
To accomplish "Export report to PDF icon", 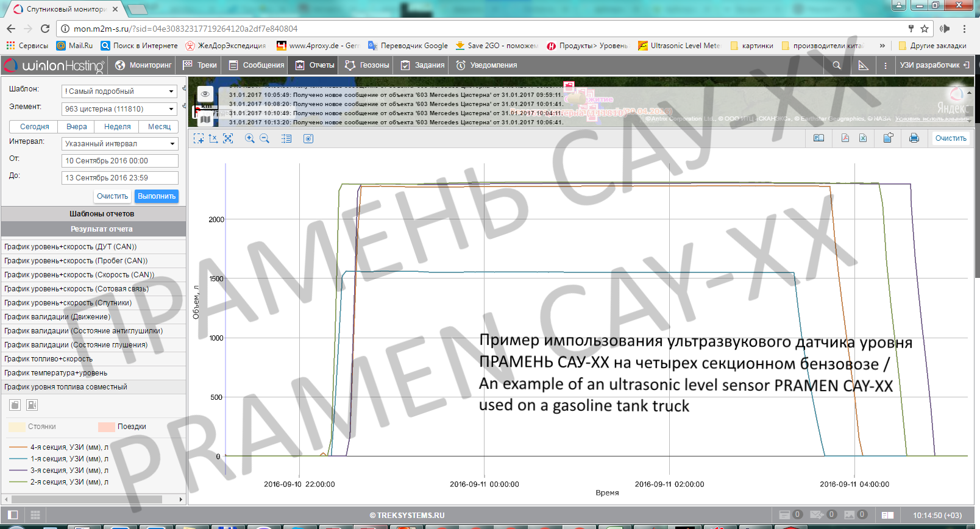I will point(845,138).
